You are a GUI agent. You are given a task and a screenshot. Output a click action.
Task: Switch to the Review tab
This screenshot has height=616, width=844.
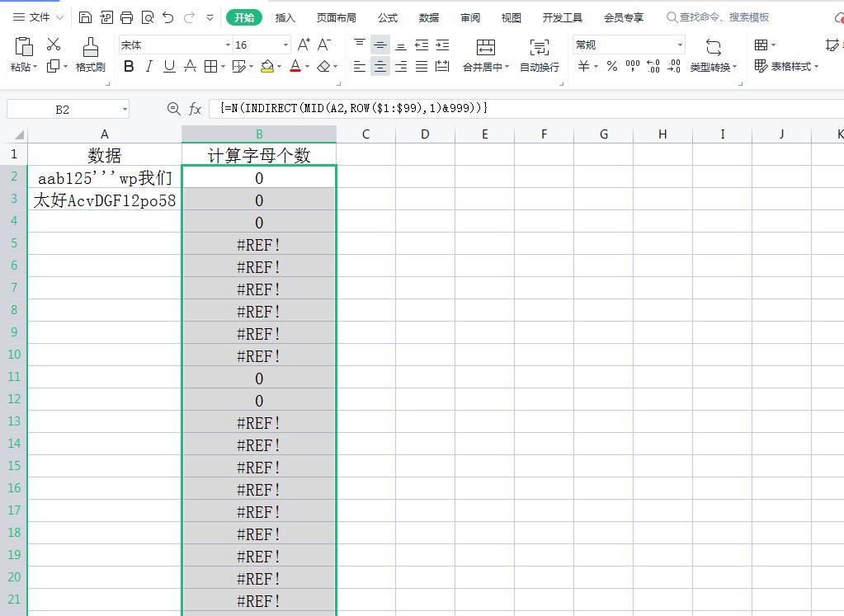tap(470, 18)
